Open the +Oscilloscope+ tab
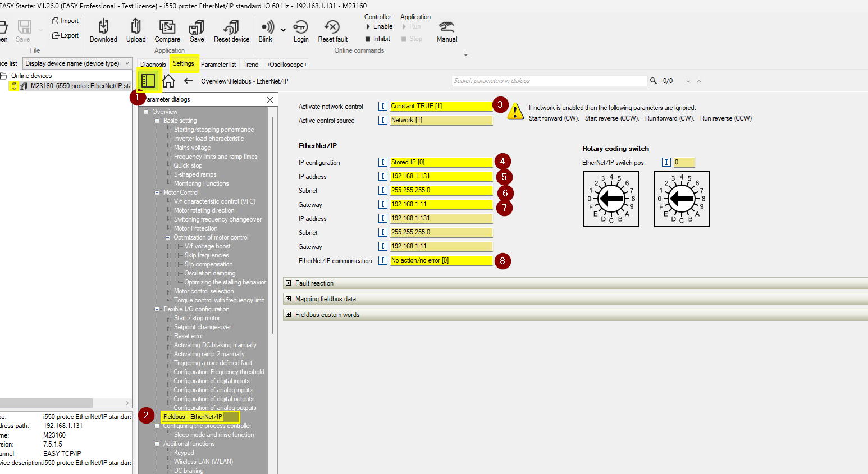Viewport: 868px width, 474px height. point(287,65)
